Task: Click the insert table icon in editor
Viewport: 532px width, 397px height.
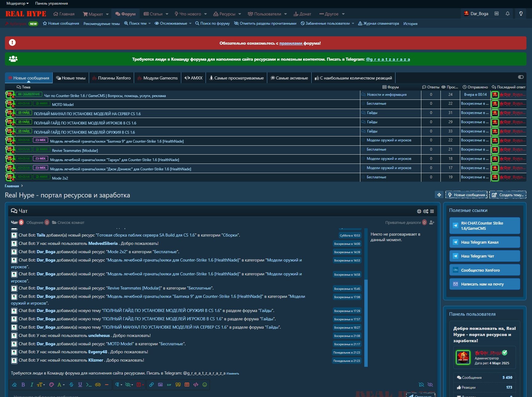Action: click(x=187, y=385)
